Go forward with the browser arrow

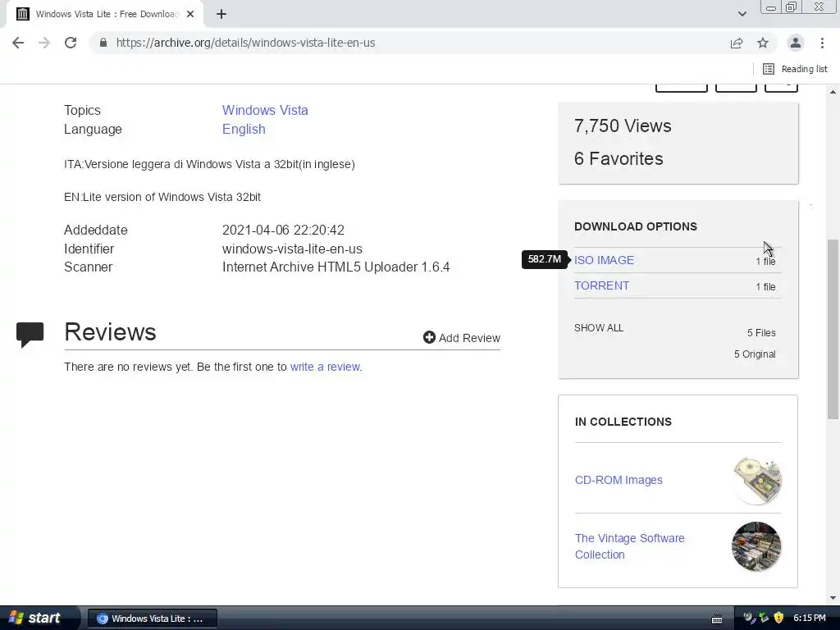tap(44, 43)
